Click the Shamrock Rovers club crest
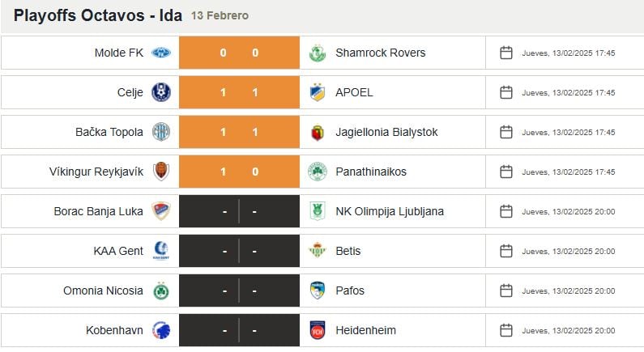Viewport: 644px width, 352px height. [x=317, y=53]
